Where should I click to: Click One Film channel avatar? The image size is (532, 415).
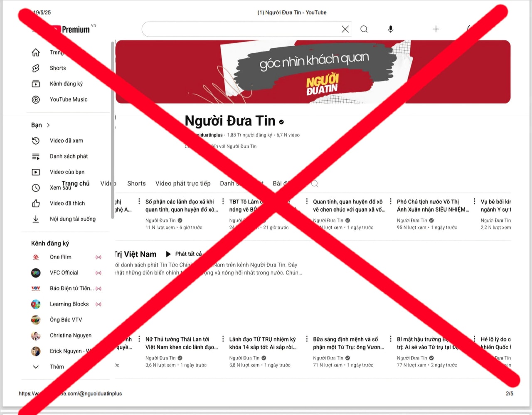[x=36, y=257]
